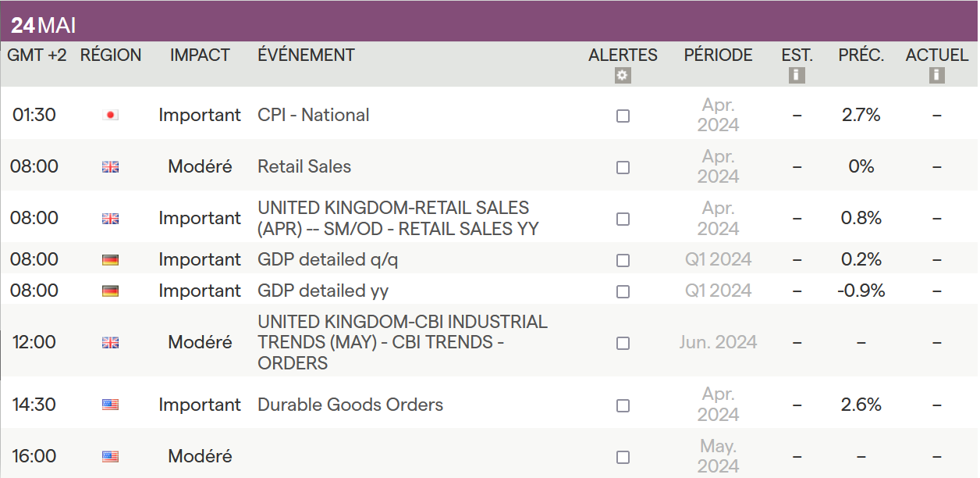Image resolution: width=980 pixels, height=478 pixels.
Task: Click the IMPACT column header
Action: pos(200,55)
